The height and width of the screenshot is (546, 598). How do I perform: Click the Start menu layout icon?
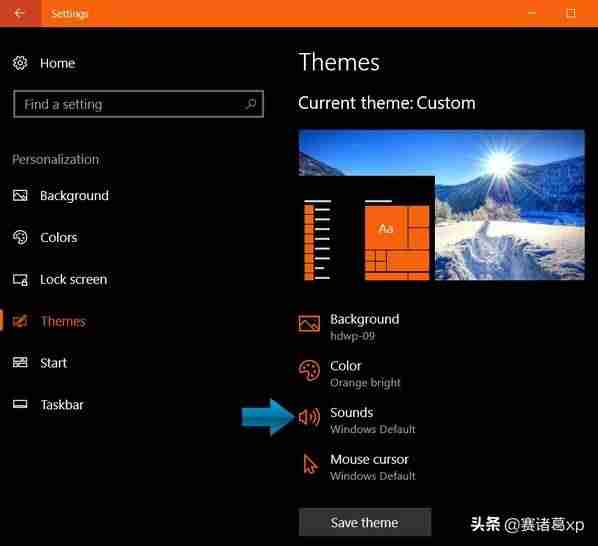point(20,362)
